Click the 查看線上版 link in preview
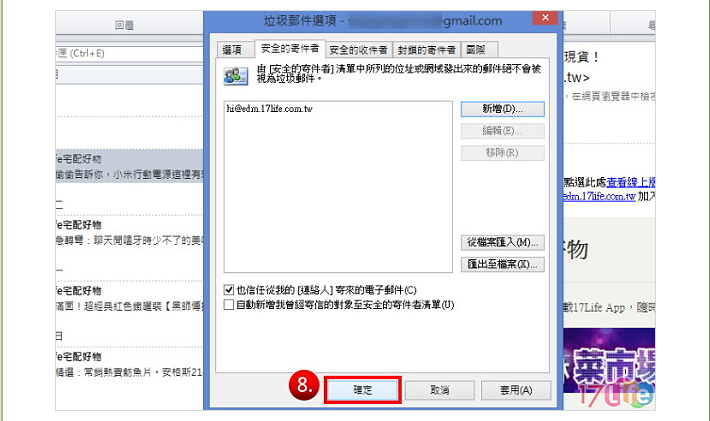Screen dimensions: 710x421 click(630, 182)
